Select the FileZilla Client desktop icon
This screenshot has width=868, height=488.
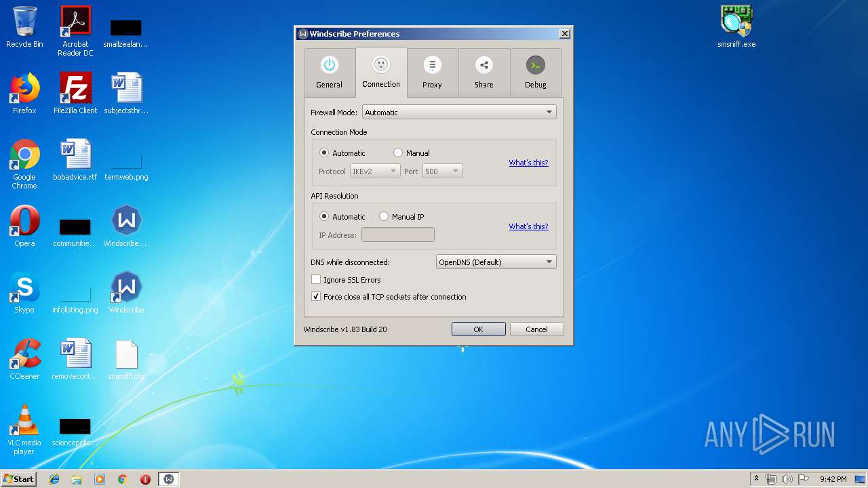point(75,93)
